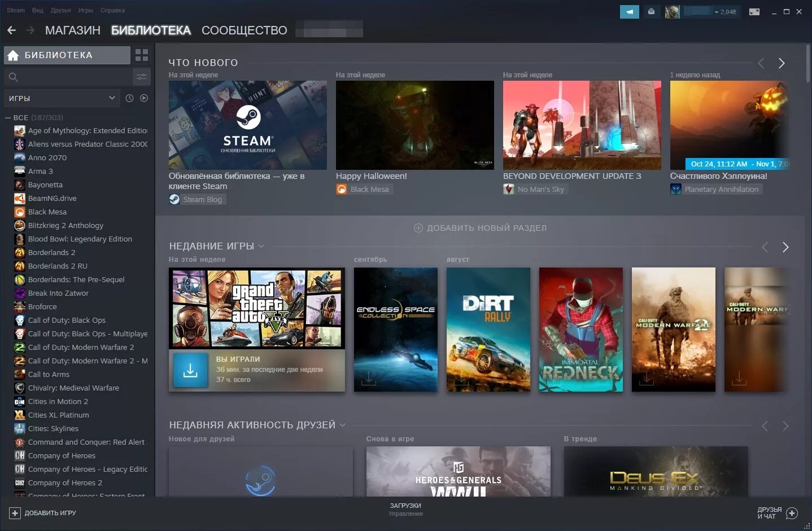The height and width of the screenshot is (531, 812).
Task: Open Beyond Development Update 3 thumbnail
Action: [582, 125]
